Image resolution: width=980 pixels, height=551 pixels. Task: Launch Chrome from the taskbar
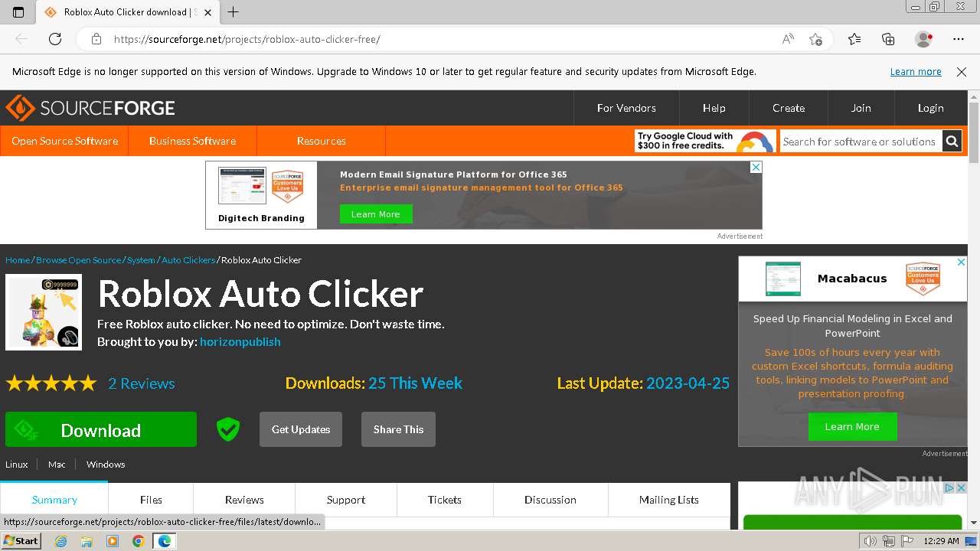pos(138,541)
